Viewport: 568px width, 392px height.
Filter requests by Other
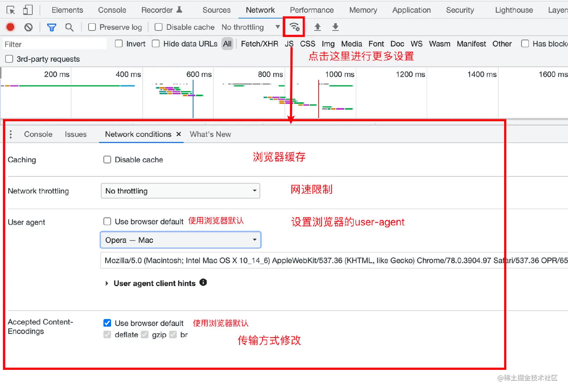point(502,44)
